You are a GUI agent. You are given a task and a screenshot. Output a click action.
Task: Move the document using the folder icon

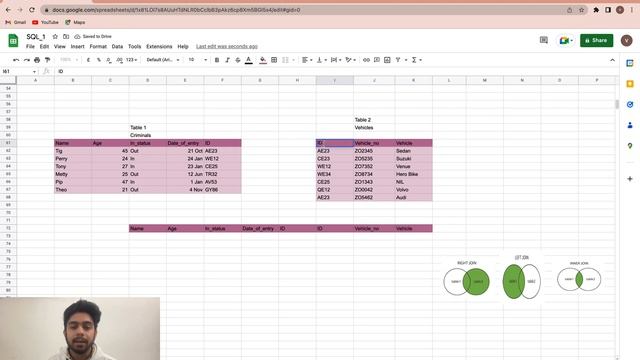pyautogui.click(x=66, y=37)
